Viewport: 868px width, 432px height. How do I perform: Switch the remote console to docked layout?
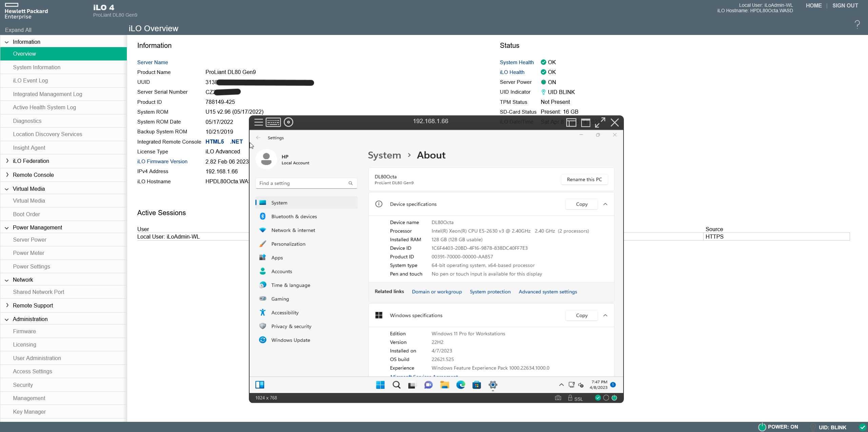(571, 123)
